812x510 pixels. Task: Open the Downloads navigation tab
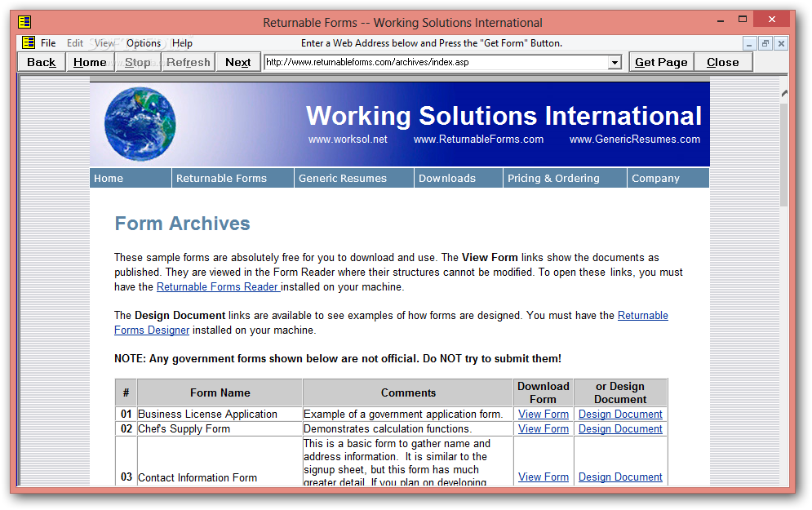pos(459,178)
